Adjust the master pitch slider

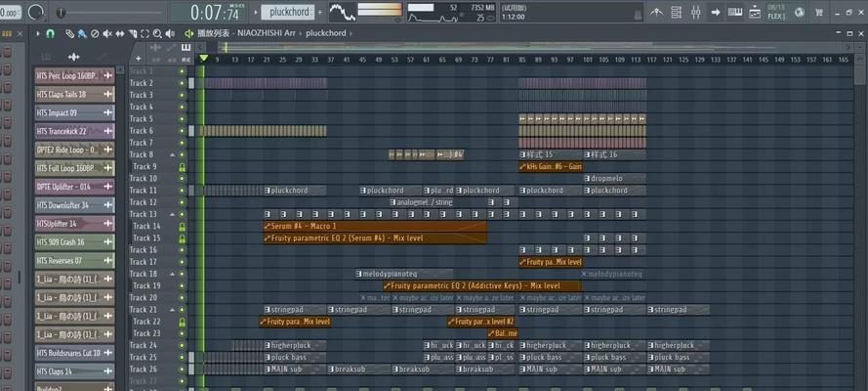pos(108,12)
